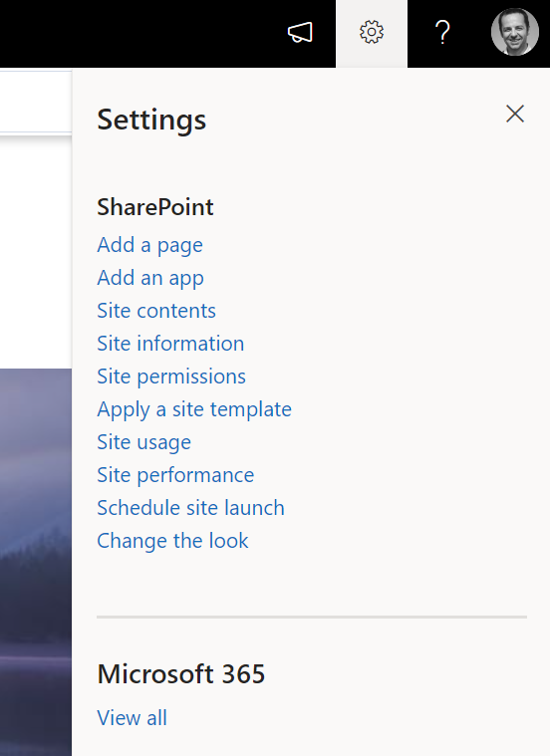Open Site information
This screenshot has width=550, height=756.
pyautogui.click(x=170, y=344)
